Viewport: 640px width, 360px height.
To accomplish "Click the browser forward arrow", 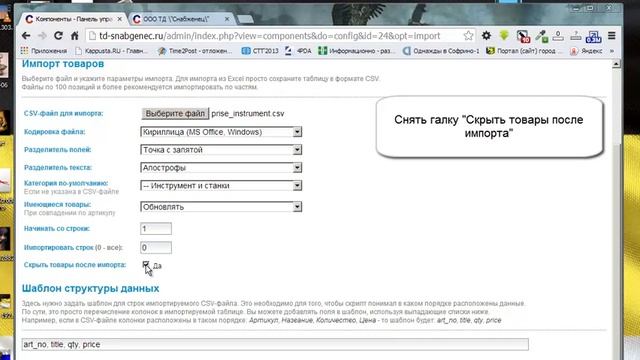I will tap(42, 36).
